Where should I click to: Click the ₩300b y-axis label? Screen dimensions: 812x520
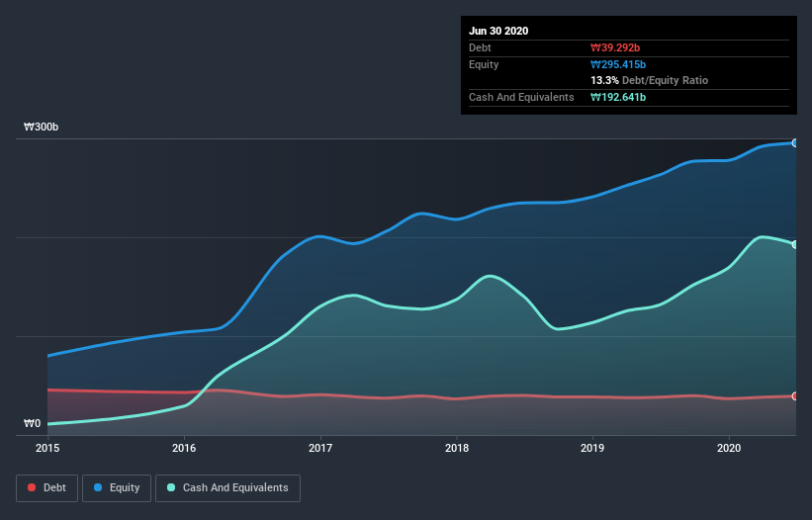[42, 127]
